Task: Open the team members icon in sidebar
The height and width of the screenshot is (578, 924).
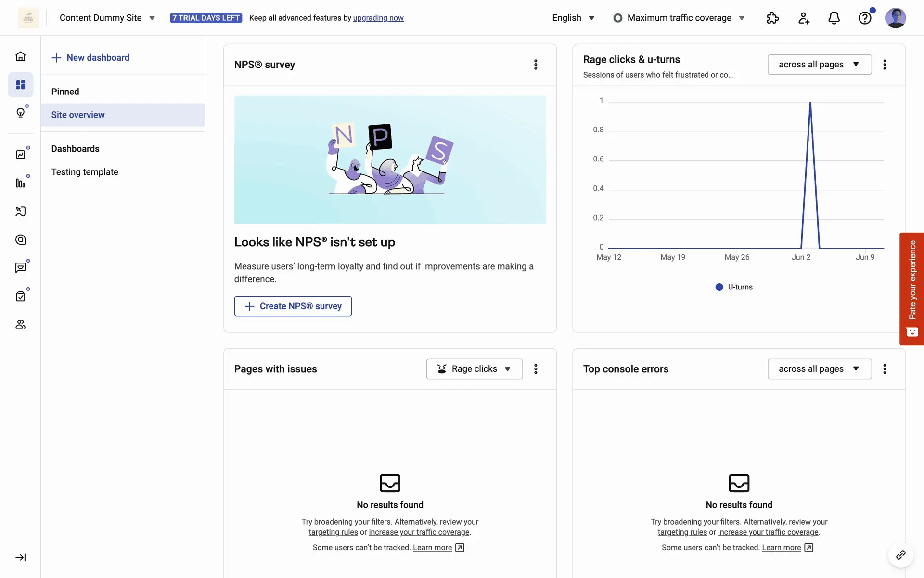Action: click(20, 325)
